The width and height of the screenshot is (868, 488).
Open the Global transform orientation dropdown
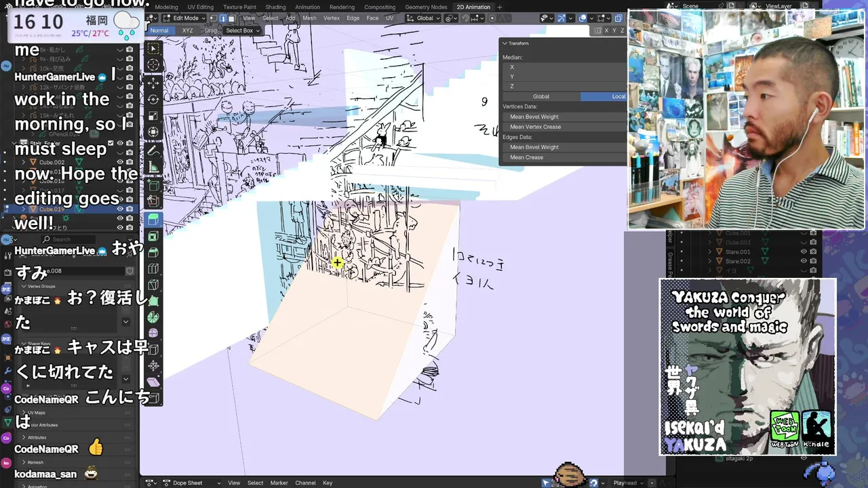pyautogui.click(x=424, y=18)
